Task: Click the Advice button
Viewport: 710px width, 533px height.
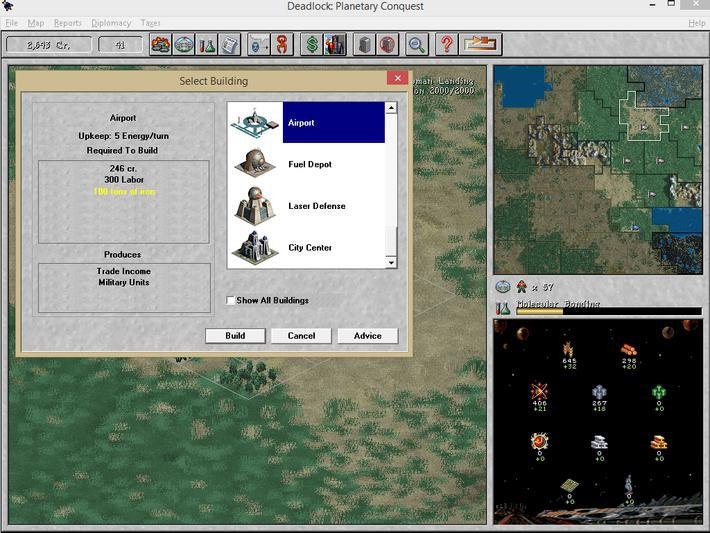Action: point(368,336)
